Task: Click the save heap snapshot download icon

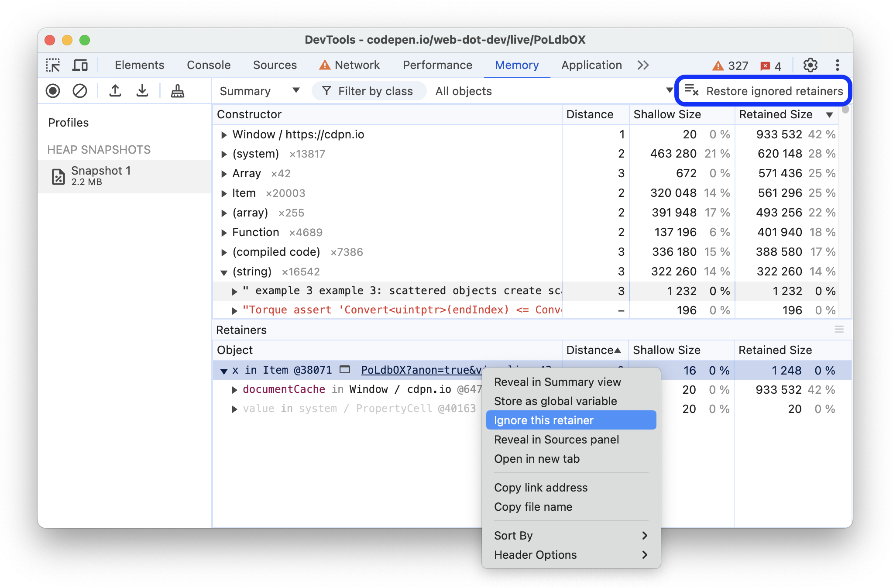Action: pos(142,91)
